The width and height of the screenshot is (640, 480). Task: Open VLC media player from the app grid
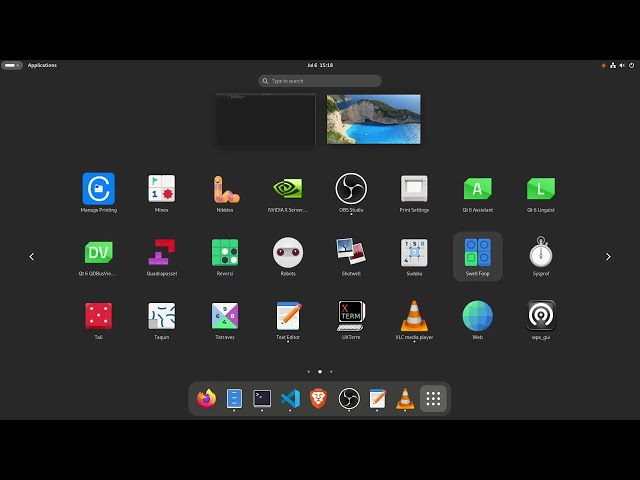414,320
